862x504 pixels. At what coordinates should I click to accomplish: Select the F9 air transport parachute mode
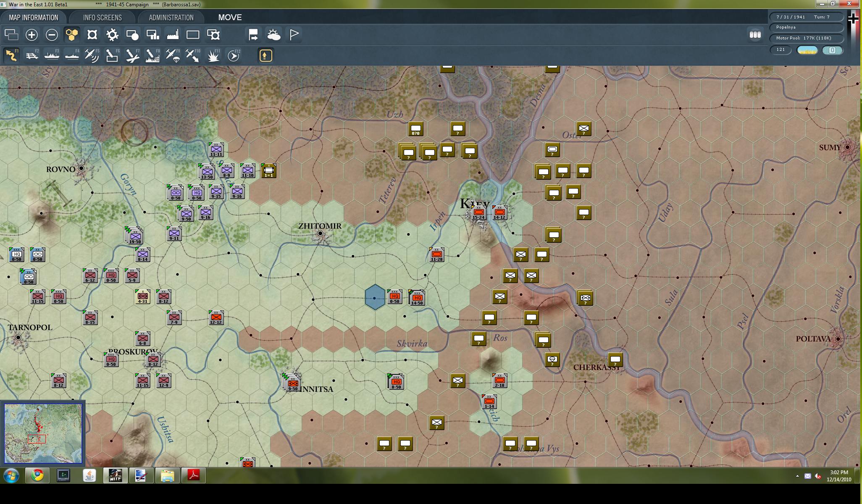(x=173, y=55)
